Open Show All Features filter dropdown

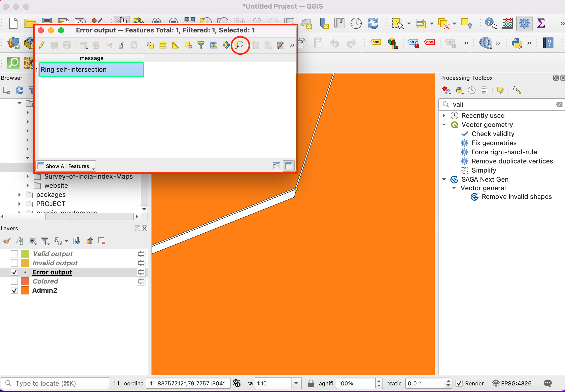click(66, 166)
